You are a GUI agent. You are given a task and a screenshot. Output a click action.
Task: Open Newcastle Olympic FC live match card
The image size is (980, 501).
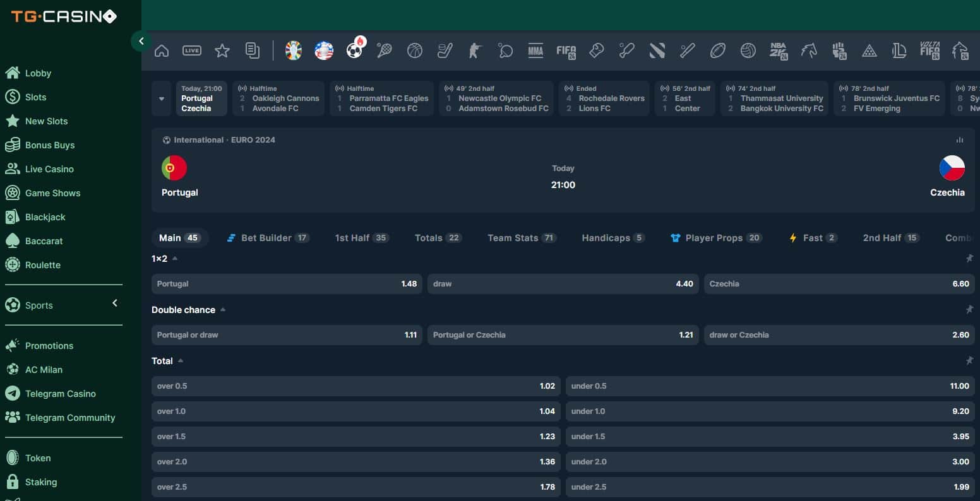pyautogui.click(x=496, y=98)
